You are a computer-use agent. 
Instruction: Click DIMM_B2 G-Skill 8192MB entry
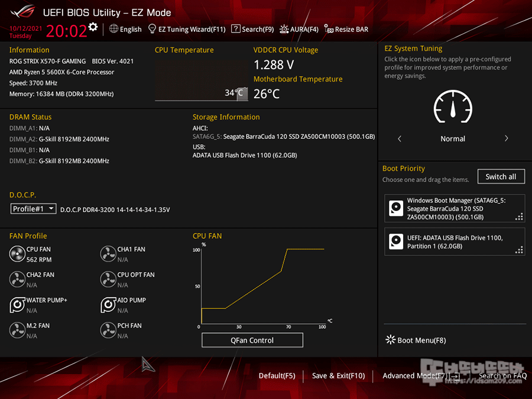pos(59,161)
